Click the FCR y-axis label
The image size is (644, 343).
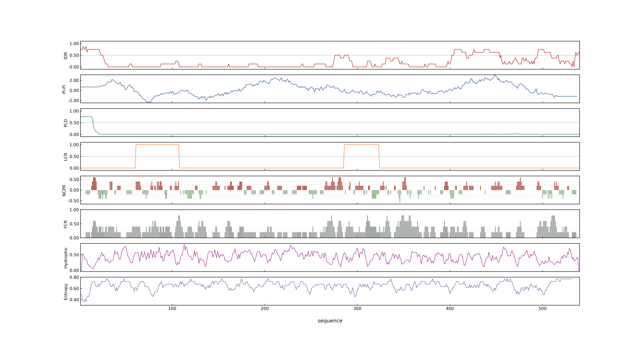(x=66, y=224)
